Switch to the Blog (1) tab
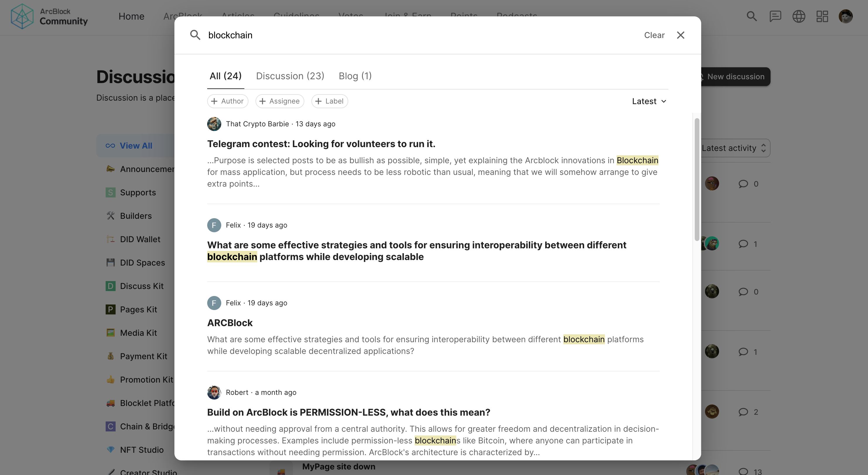This screenshot has width=868, height=475. click(355, 76)
